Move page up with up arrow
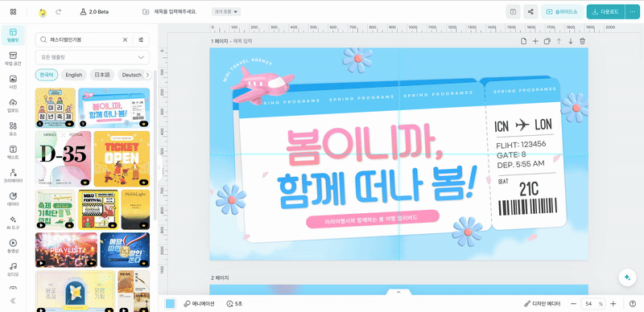 click(x=559, y=41)
